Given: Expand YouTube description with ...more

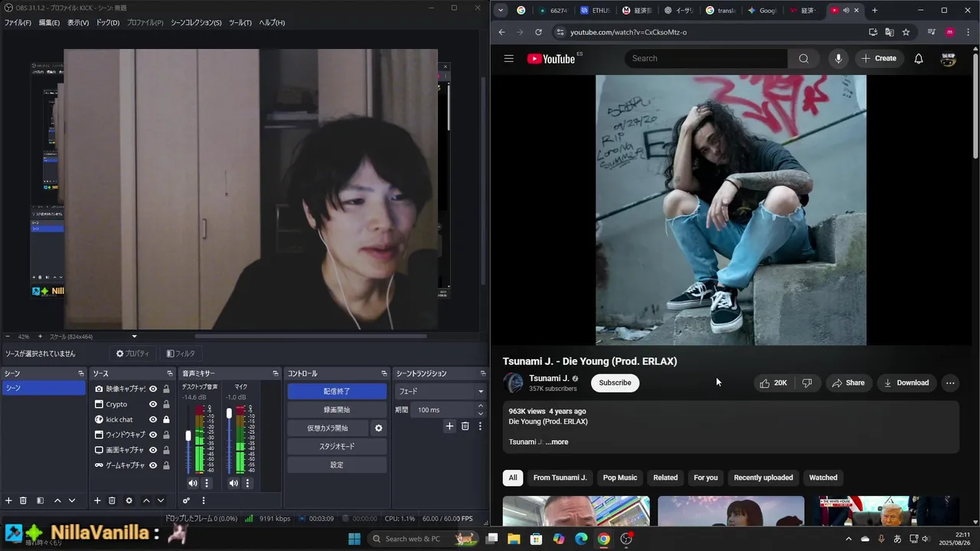Looking at the screenshot, I should point(557,442).
